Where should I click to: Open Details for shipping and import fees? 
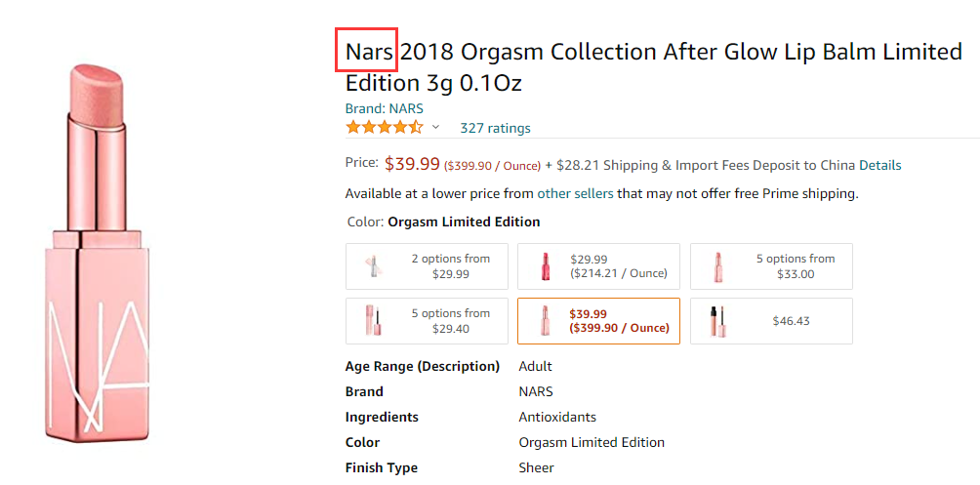(879, 165)
